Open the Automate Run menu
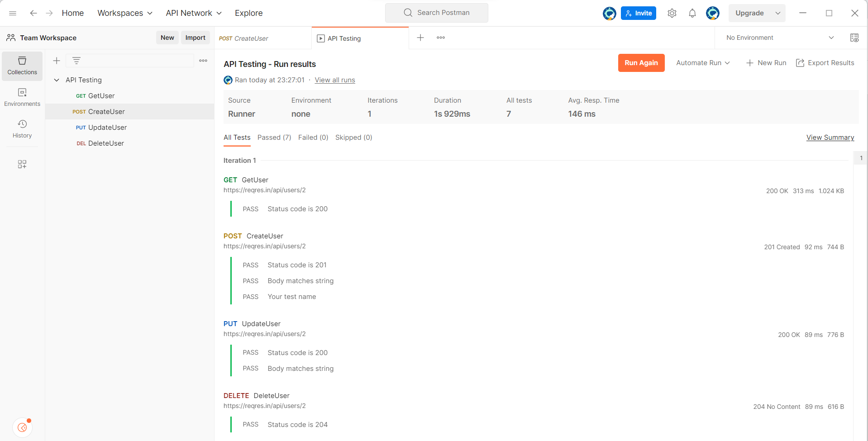Screen dimensions: 868x441 click(702, 63)
